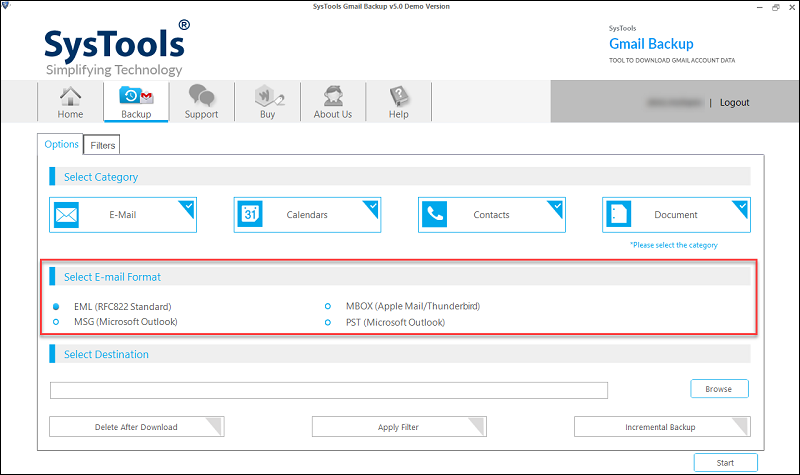The width and height of the screenshot is (800, 475).
Task: Select MSG (Microsoft Outlook) format
Action: [x=56, y=322]
